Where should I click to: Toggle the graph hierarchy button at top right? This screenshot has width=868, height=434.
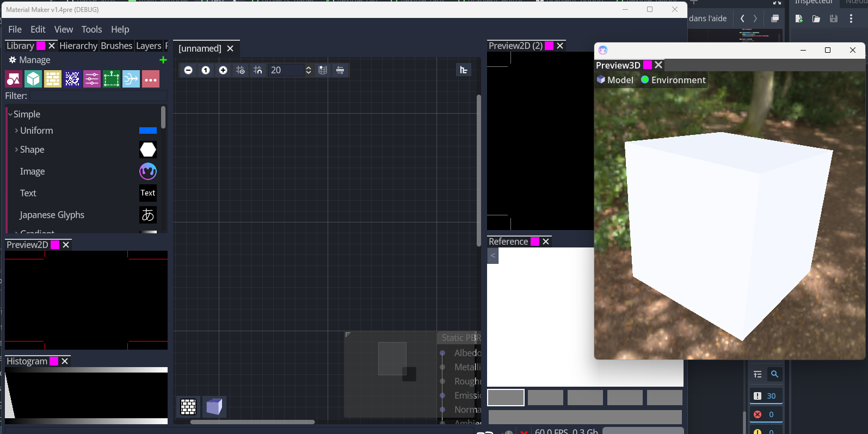pos(464,70)
